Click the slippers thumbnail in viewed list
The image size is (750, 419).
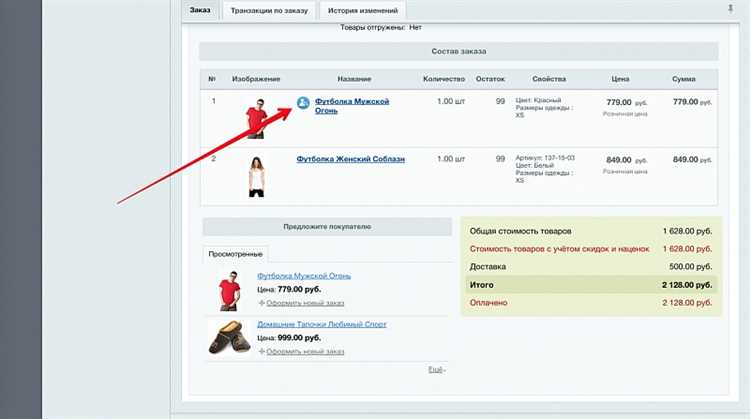230,338
